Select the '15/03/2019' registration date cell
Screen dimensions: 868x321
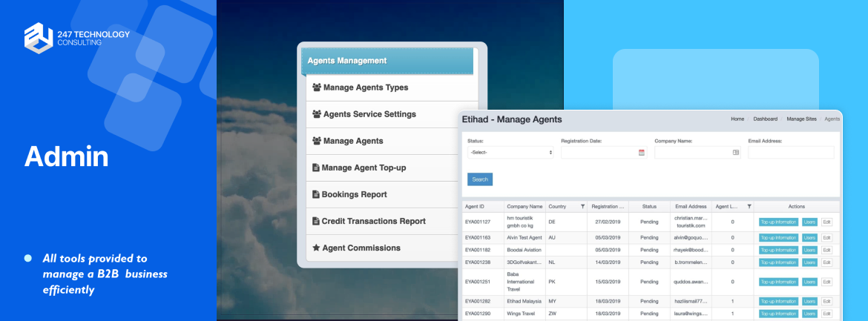[608, 282]
